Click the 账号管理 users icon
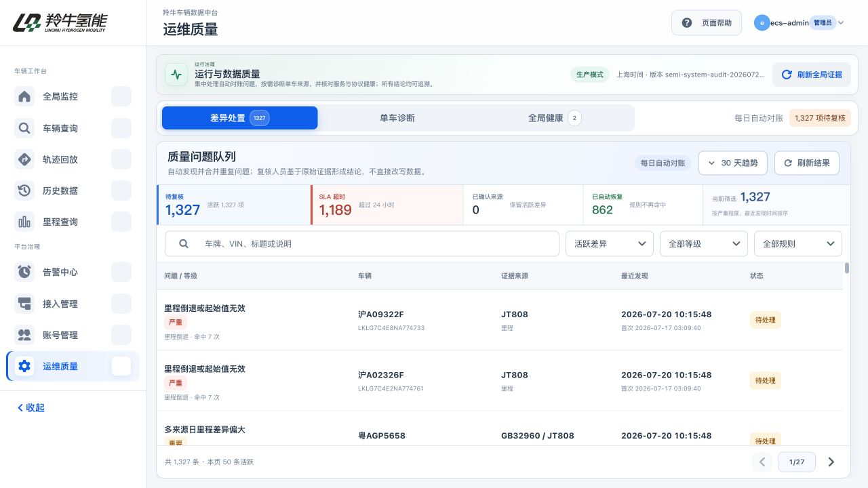The height and width of the screenshot is (488, 868). click(x=24, y=335)
